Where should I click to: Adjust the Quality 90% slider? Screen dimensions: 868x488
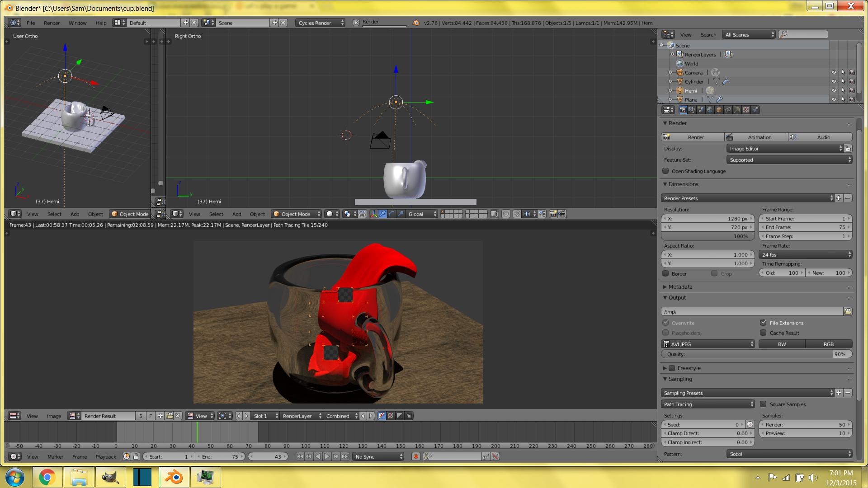click(x=756, y=354)
